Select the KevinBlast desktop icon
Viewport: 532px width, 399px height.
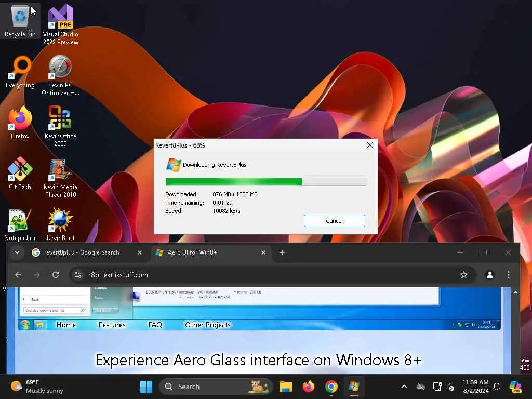(x=60, y=225)
